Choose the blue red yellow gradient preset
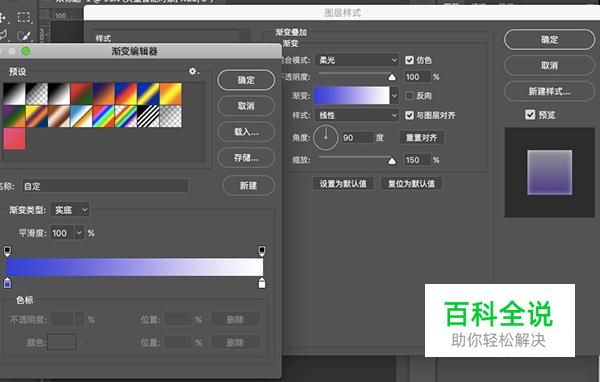 (x=126, y=94)
